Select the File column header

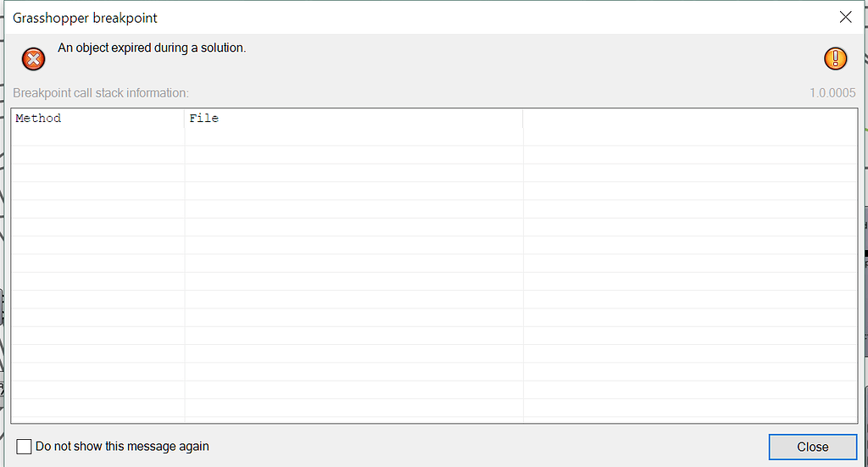click(x=353, y=119)
